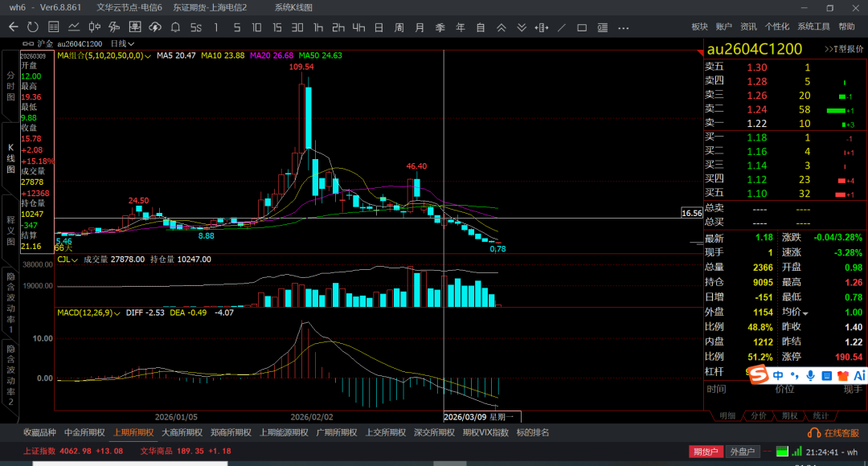Toggle the 期货户 account button
Screen dimensions: 868x466
[706, 452]
